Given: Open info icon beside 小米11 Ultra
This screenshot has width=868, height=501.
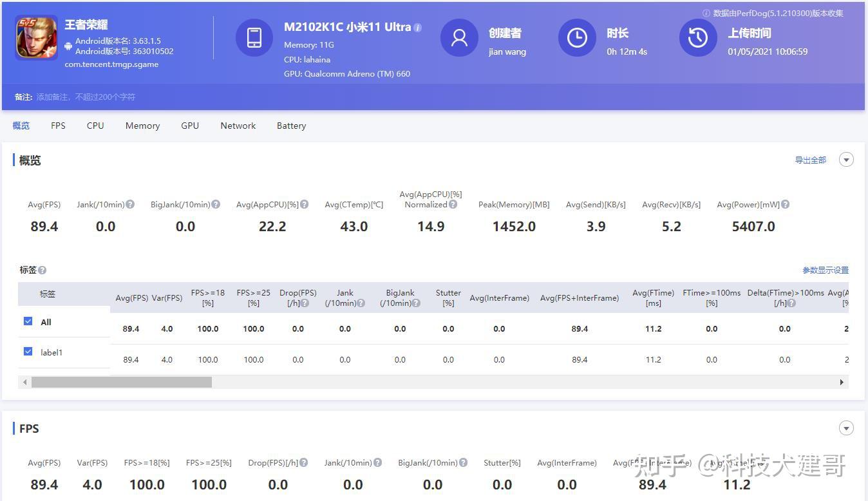Looking at the screenshot, I should 417,28.
